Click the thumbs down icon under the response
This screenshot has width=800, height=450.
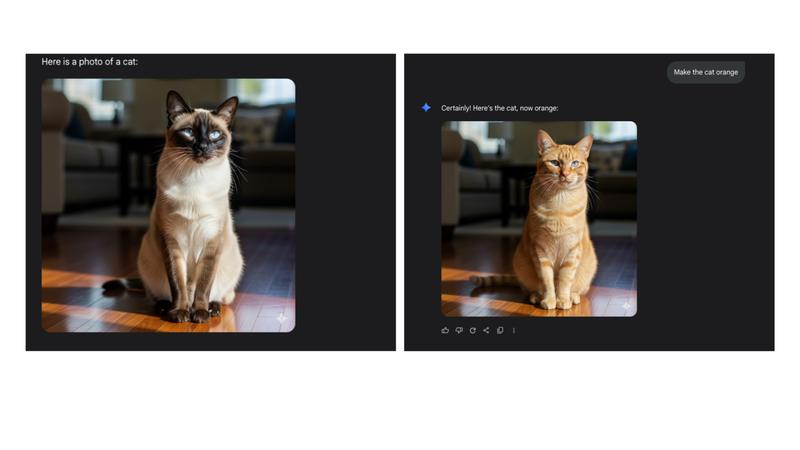coord(459,330)
